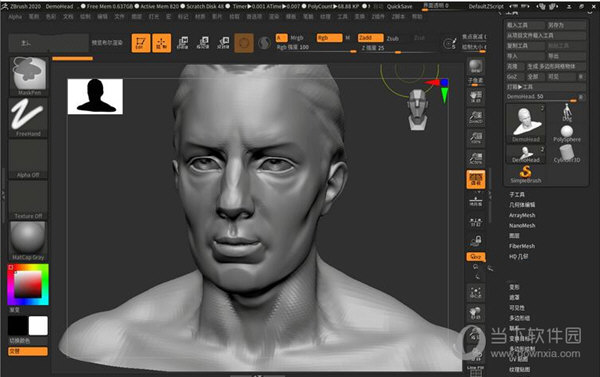This screenshot has width=600, height=377.
Task: Click the head silhouette reference thumbnail
Action: pos(95,96)
